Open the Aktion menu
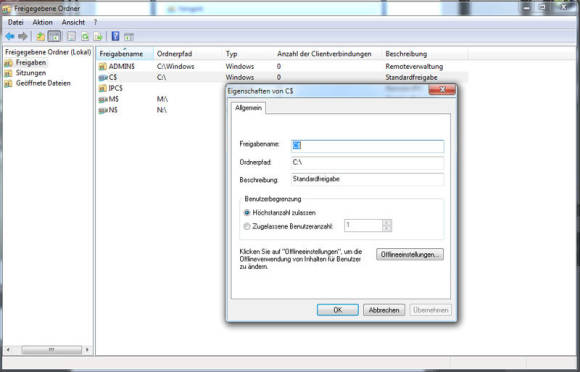580x372 pixels. [x=43, y=23]
